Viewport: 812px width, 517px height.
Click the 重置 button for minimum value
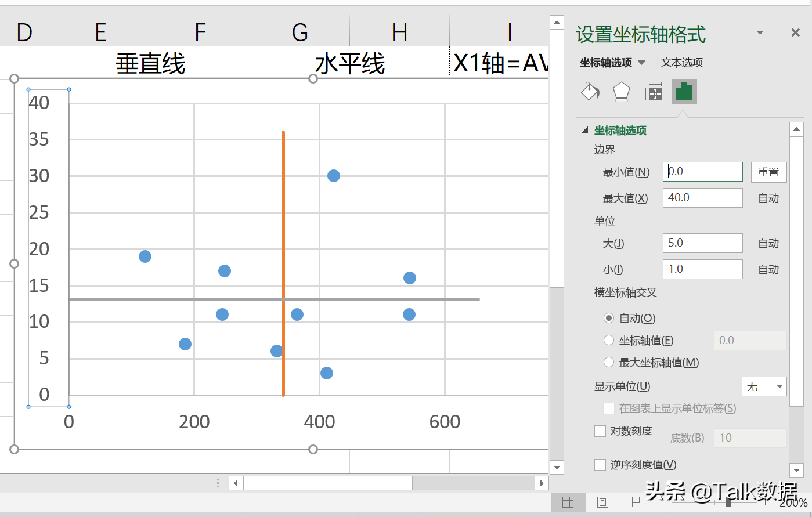click(x=769, y=172)
